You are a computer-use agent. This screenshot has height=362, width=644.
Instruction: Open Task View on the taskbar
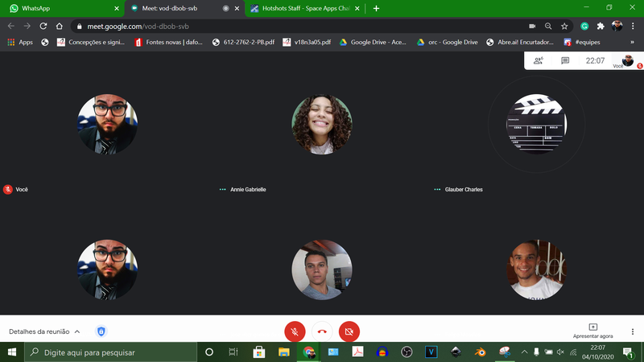(233, 352)
